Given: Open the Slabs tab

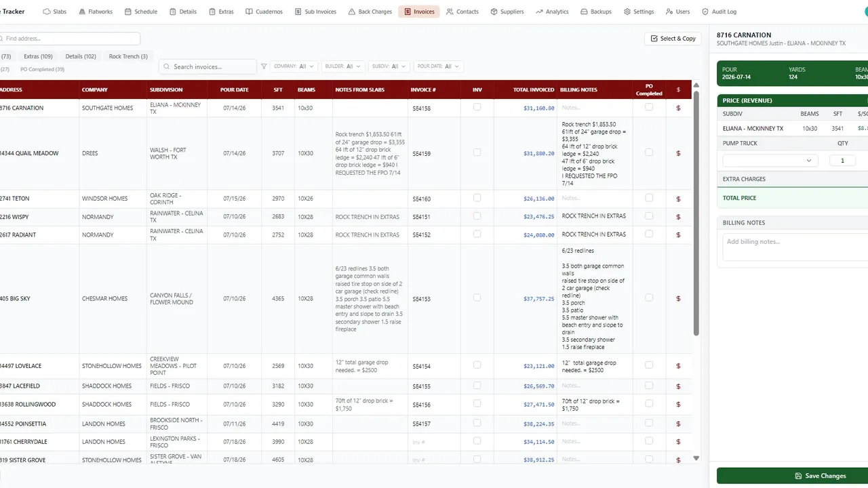Looking at the screenshot, I should point(55,12).
